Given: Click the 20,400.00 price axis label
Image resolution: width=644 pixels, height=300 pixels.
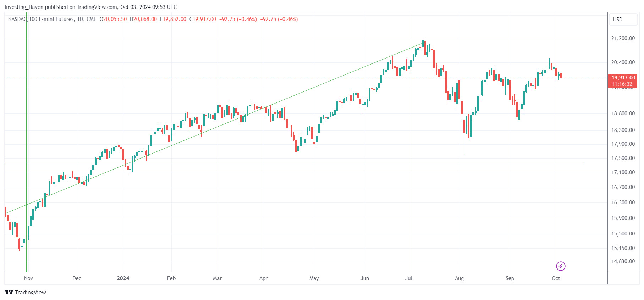Looking at the screenshot, I should pos(623,62).
